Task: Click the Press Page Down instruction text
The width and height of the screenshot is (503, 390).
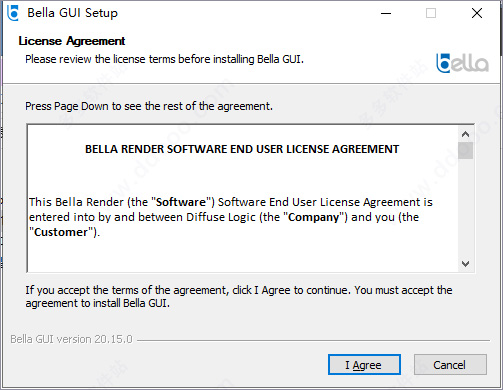Action: 149,106
